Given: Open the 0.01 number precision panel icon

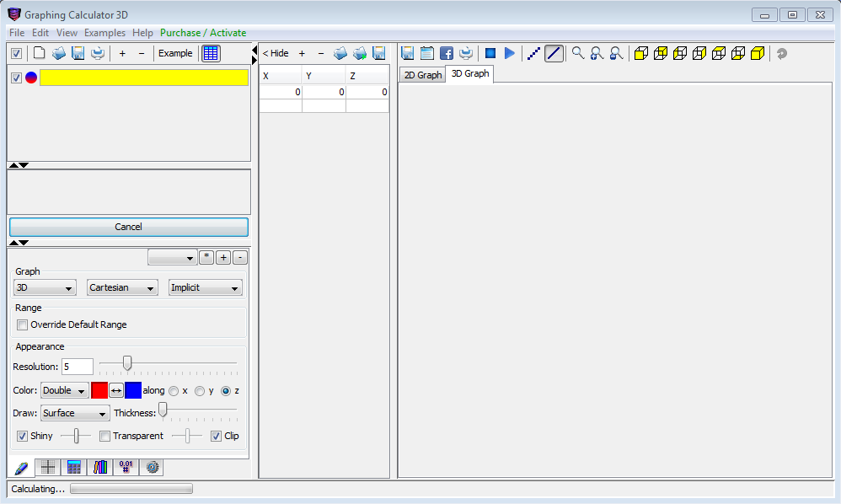Looking at the screenshot, I should 125,467.
